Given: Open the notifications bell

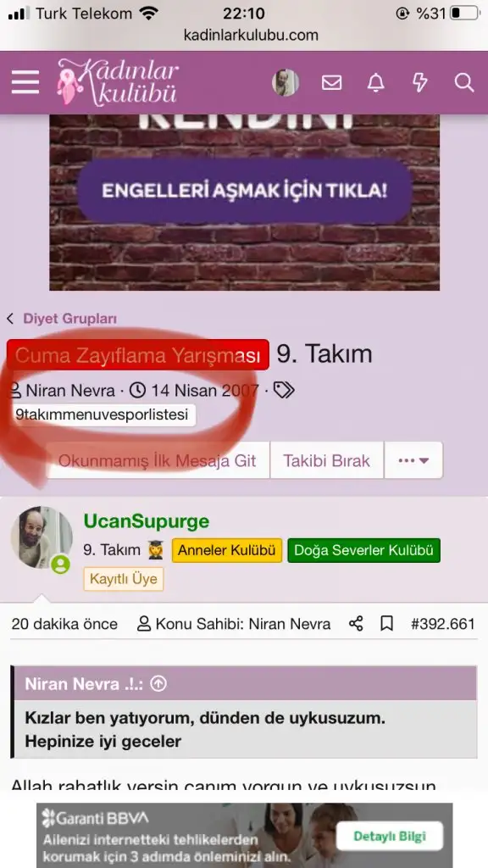Looking at the screenshot, I should (375, 82).
